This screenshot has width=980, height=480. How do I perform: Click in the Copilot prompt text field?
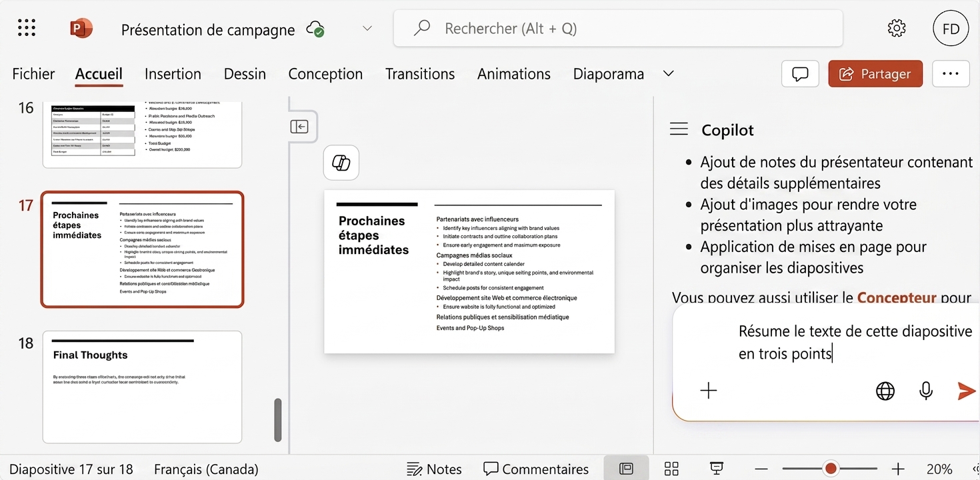pos(855,342)
